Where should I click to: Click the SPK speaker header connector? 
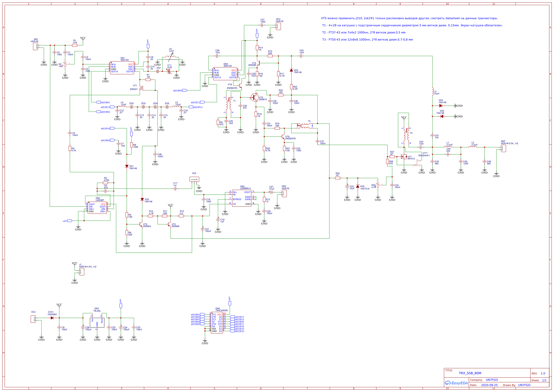(x=284, y=194)
